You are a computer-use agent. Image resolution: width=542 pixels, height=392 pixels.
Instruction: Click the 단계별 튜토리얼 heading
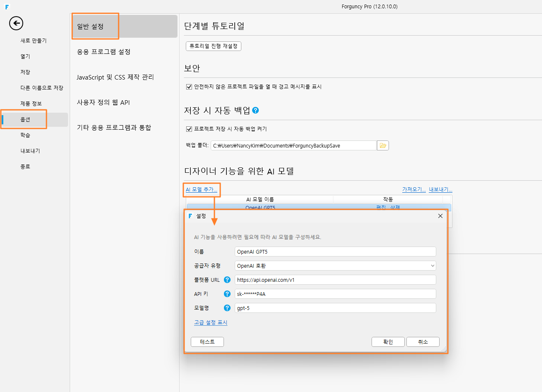tap(214, 26)
